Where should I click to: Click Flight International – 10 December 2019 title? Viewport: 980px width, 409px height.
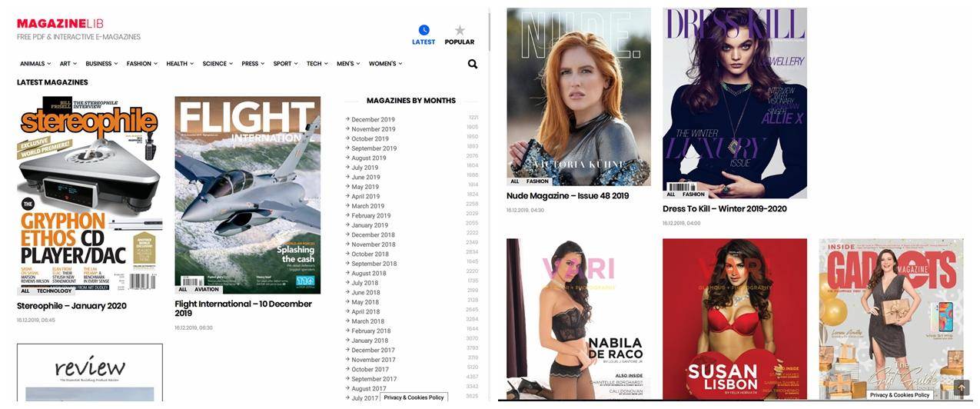coord(243,308)
